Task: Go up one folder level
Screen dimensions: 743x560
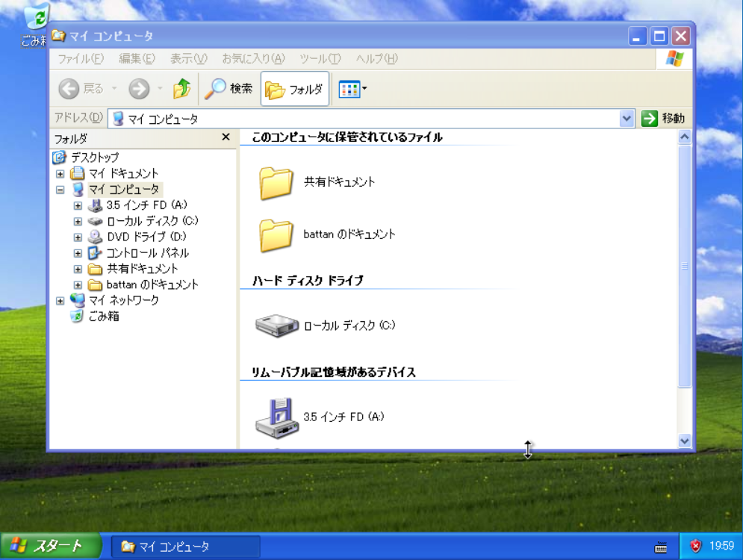Action: [x=182, y=89]
